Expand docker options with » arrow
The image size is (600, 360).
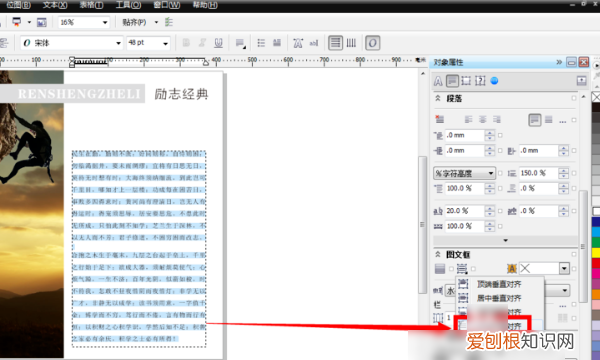(559, 62)
